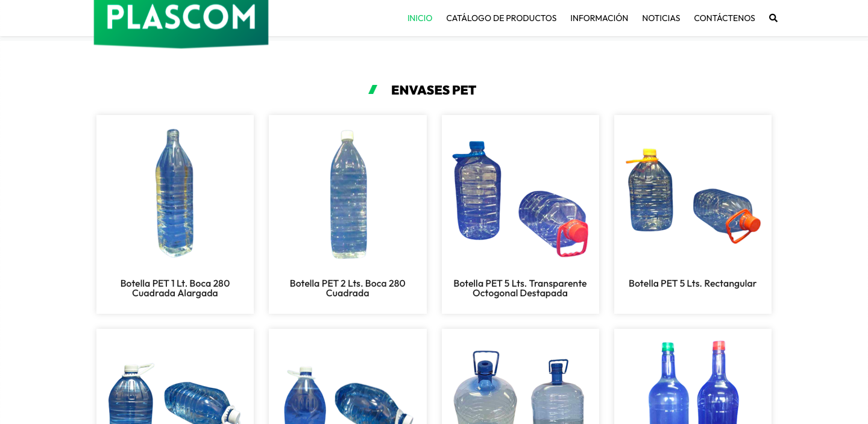Open CATÁLOGO DE PRODUCTOS menu
The width and height of the screenshot is (868, 424).
[502, 18]
